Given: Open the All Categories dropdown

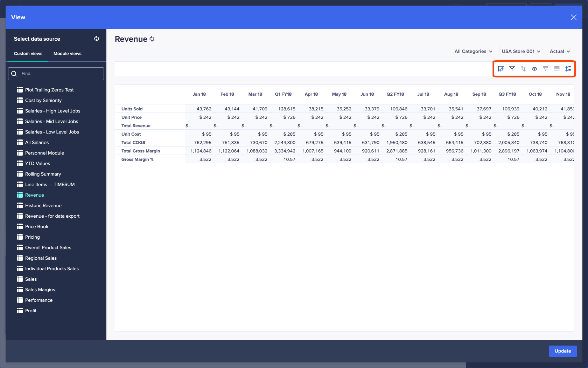Looking at the screenshot, I should coord(473,51).
